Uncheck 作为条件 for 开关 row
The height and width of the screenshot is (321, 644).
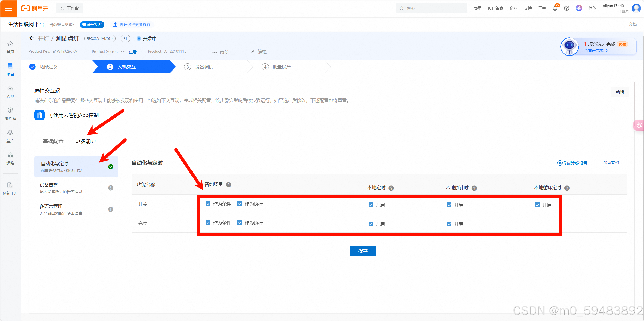(x=208, y=204)
